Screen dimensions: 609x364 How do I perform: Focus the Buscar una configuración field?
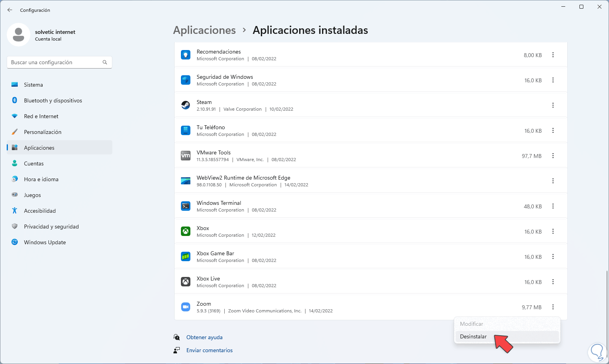coord(55,62)
